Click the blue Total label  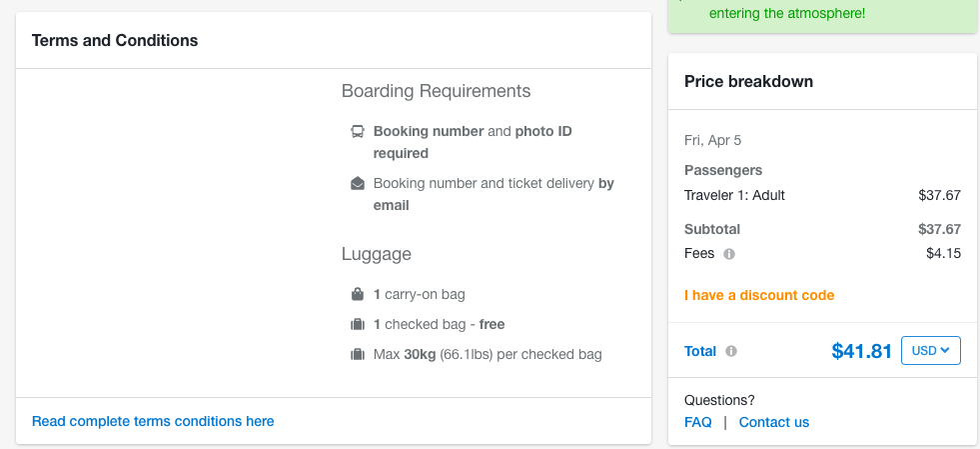[x=700, y=351]
